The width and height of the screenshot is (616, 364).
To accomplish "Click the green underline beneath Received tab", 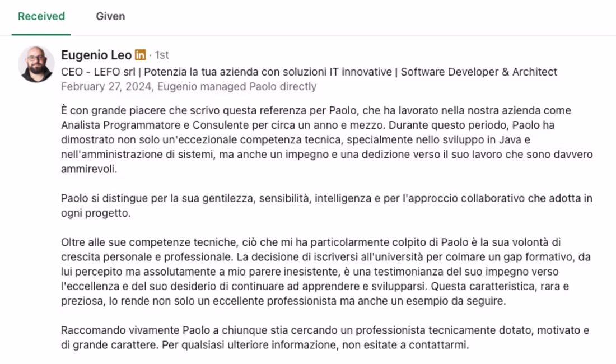I will pyautogui.click(x=41, y=35).
